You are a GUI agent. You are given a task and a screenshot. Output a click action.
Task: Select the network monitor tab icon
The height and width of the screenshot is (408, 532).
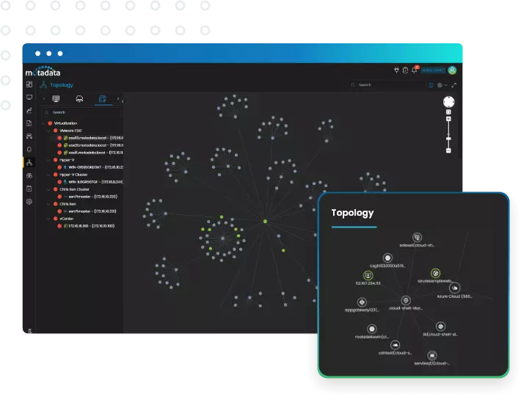pos(56,99)
